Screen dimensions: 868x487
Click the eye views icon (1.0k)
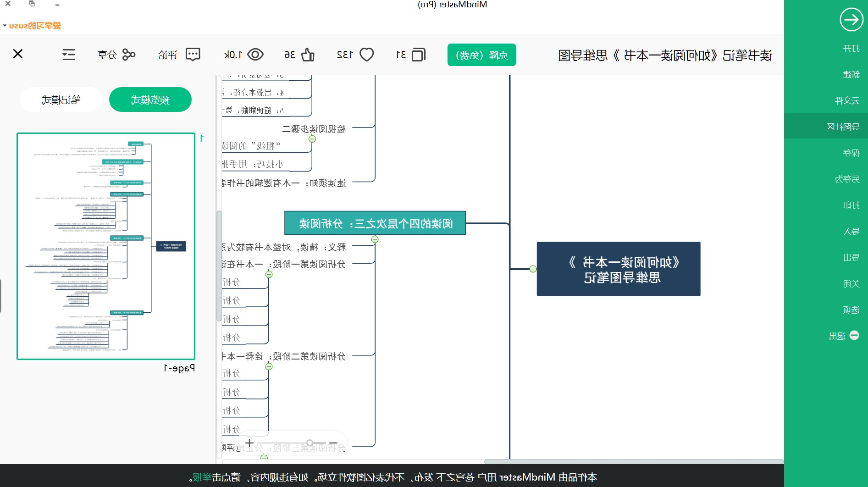pyautogui.click(x=255, y=55)
